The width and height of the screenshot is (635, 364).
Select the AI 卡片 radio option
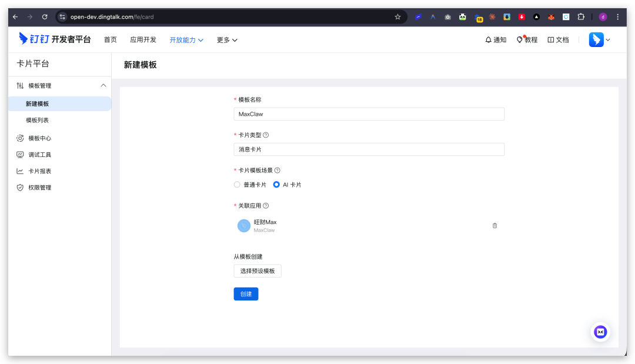point(276,185)
